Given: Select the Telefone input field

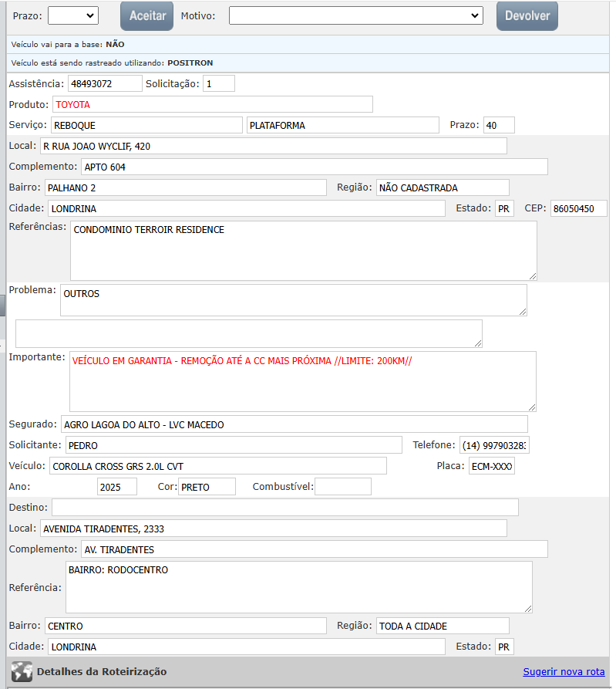Looking at the screenshot, I should pos(494,445).
